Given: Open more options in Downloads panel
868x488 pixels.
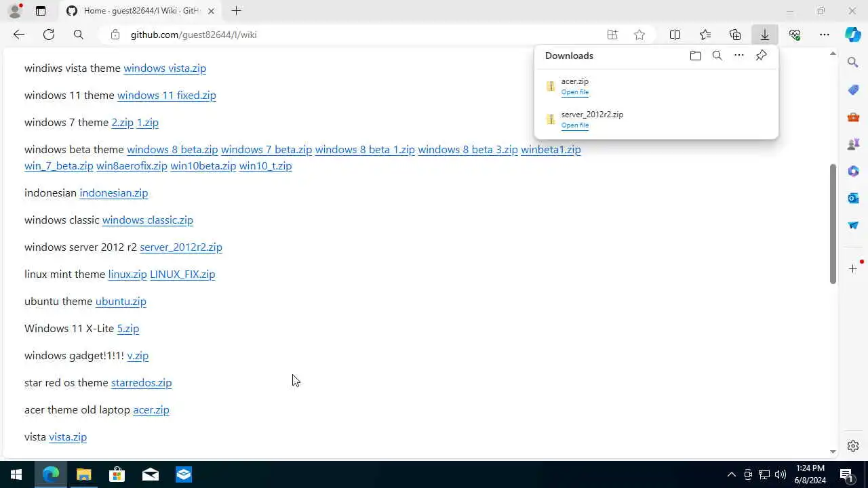Looking at the screenshot, I should pos(739,56).
